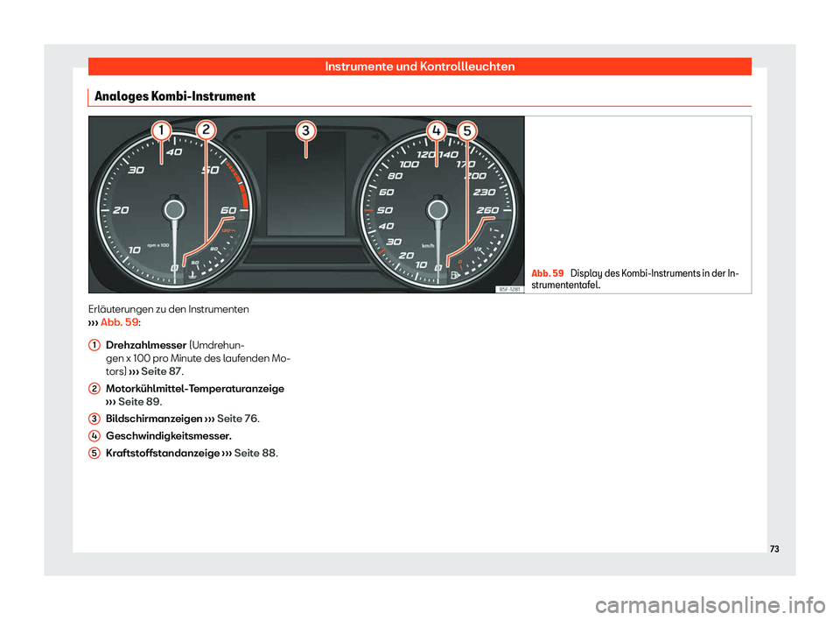Viewport: 840px width, 620px height.
Task: Click the 'Erläuterungen zu den Instrumenten' text
Action: tap(168, 309)
